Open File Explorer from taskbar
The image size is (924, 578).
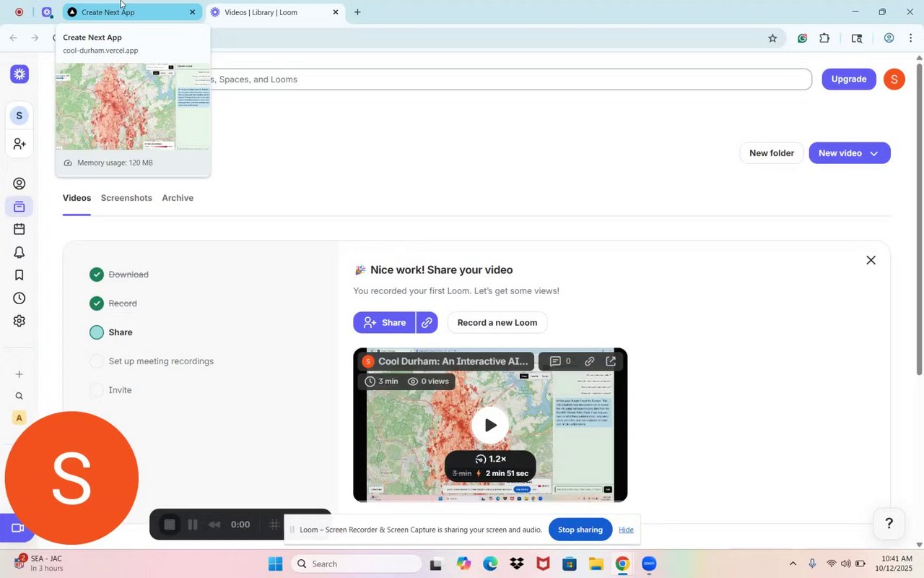596,564
